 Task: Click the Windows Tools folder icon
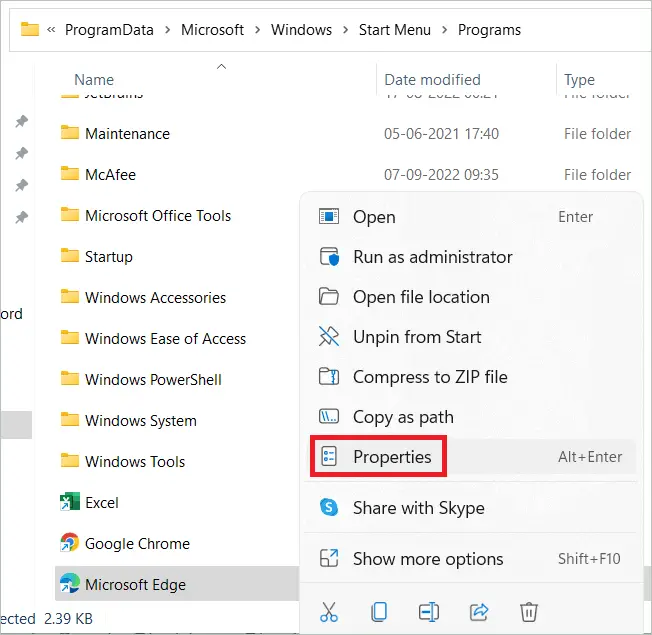point(69,460)
